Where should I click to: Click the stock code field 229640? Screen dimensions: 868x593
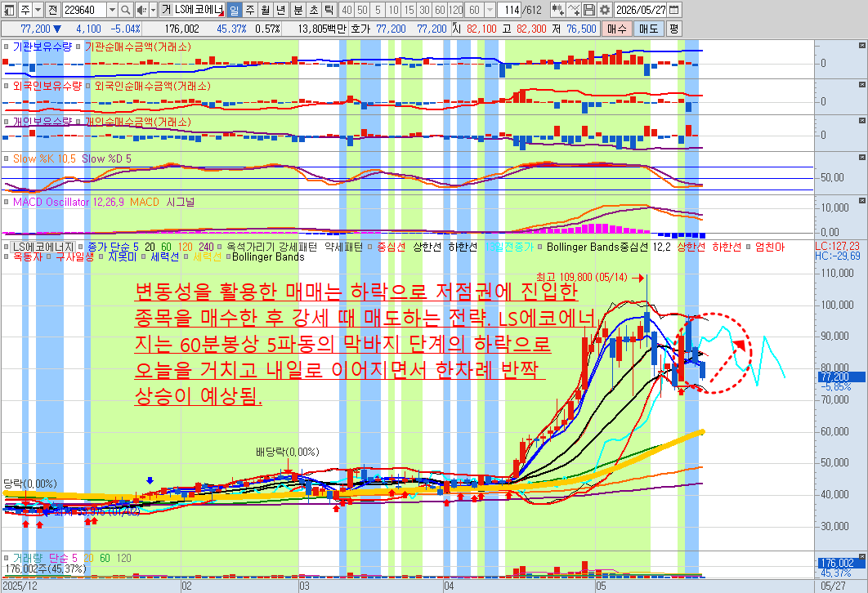pyautogui.click(x=84, y=10)
